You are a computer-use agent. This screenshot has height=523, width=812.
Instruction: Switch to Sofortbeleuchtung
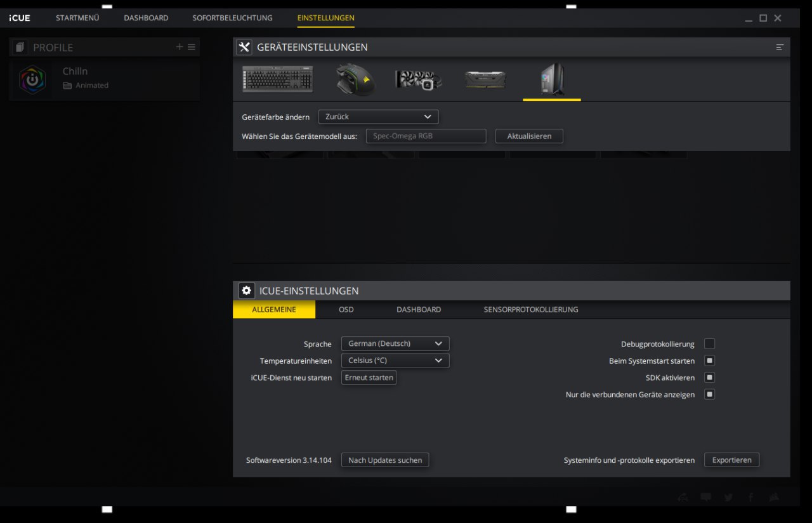tap(233, 18)
